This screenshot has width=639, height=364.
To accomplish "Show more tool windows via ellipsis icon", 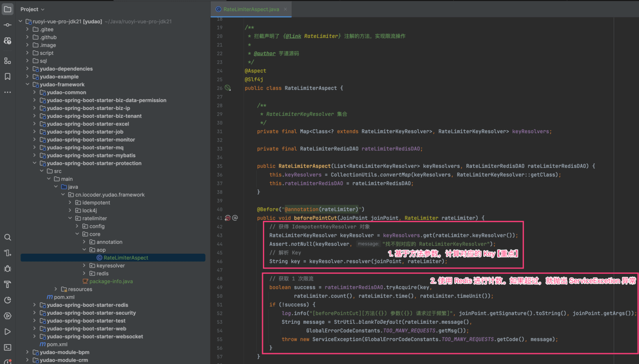I will click(7, 92).
